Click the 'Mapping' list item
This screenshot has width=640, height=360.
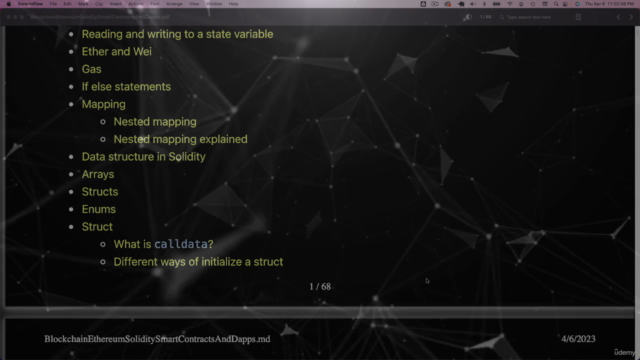coord(103,104)
